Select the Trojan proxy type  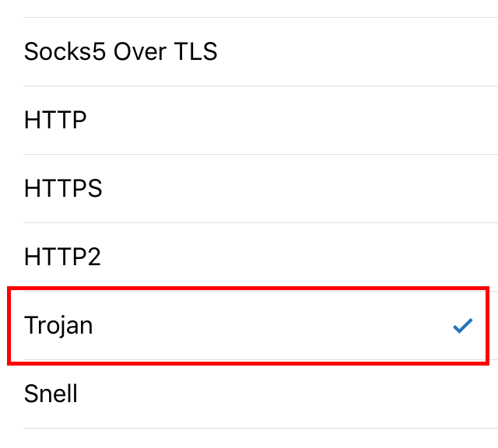[x=249, y=325]
